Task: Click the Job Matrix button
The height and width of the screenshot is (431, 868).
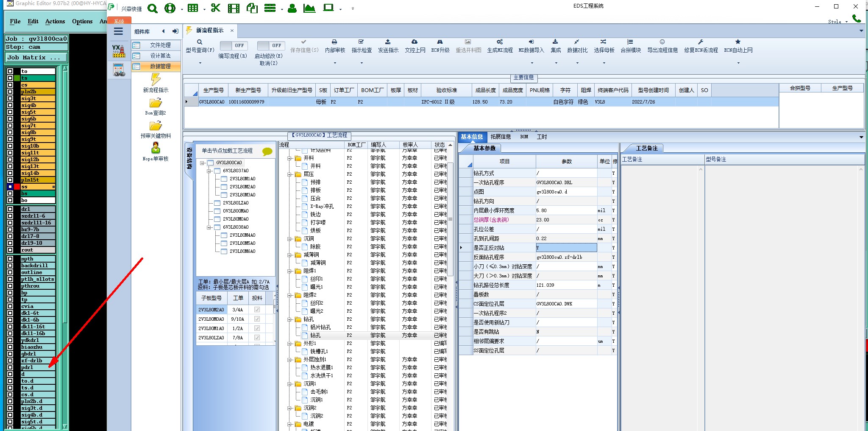Action: click(x=36, y=58)
